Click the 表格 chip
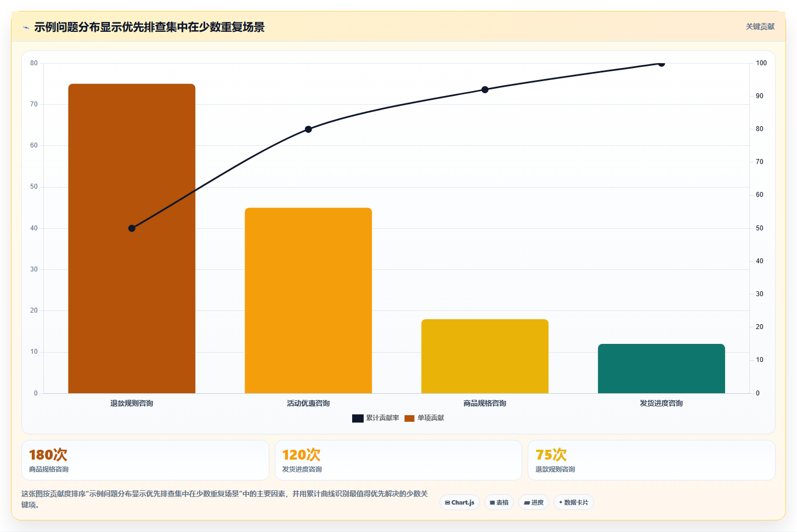This screenshot has width=797, height=532. (499, 502)
